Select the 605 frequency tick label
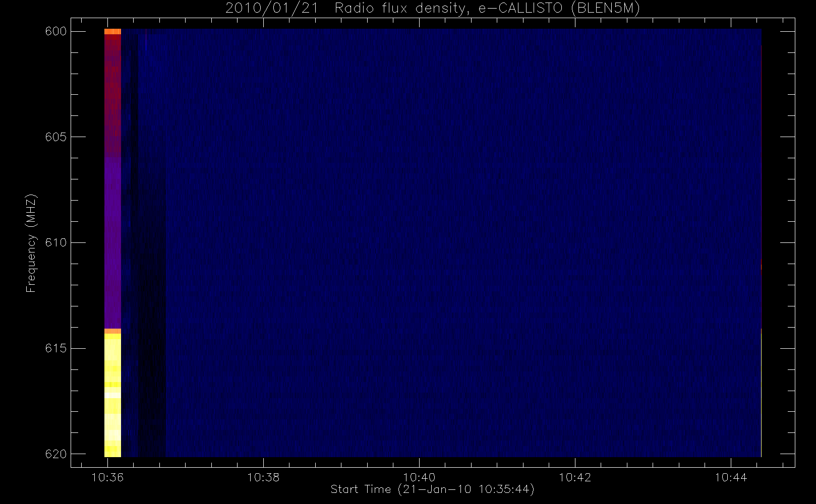 pos(56,137)
